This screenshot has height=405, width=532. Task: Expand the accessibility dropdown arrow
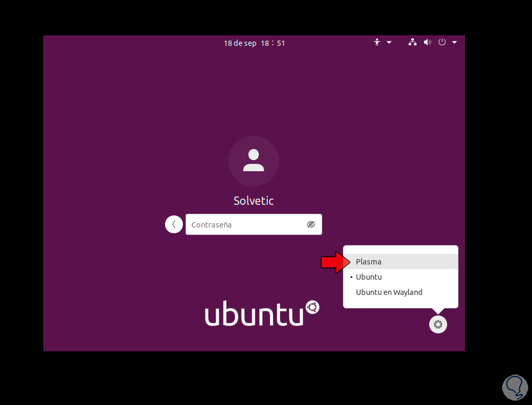[x=389, y=42]
